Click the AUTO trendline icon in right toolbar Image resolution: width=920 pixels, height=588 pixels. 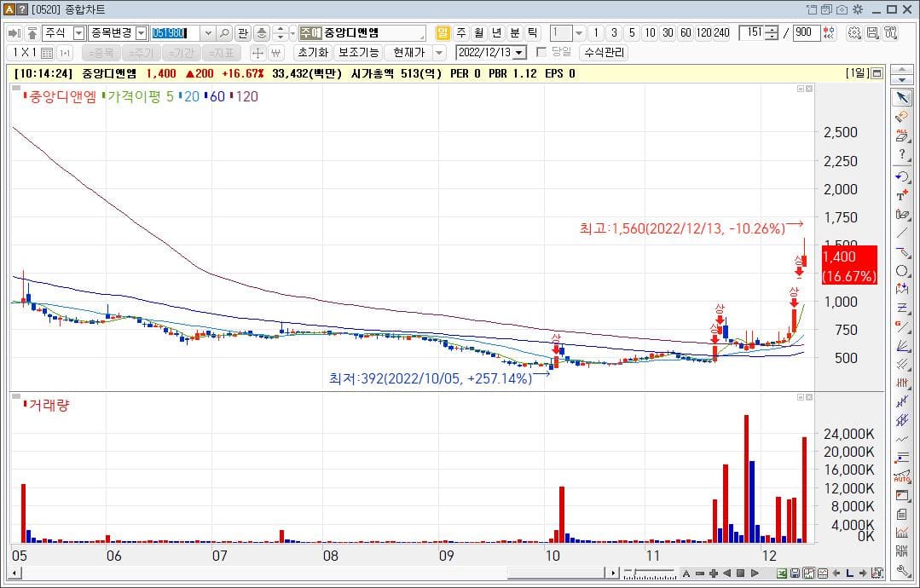coord(902,476)
